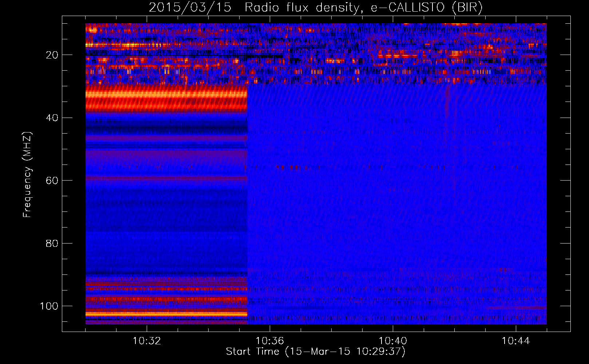The width and height of the screenshot is (589, 364).
Task: Click the frequency tick label '60'
Action: (52, 181)
